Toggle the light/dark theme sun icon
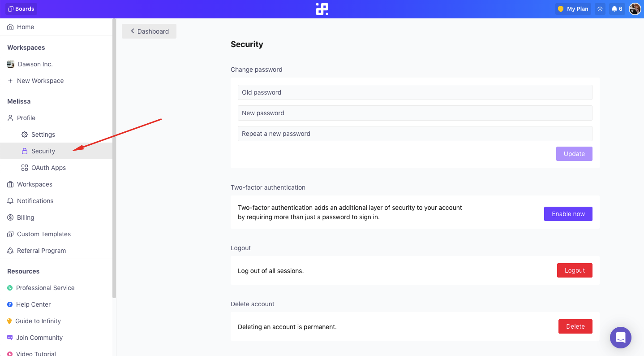Screen dimensions: 644x356 600,9
